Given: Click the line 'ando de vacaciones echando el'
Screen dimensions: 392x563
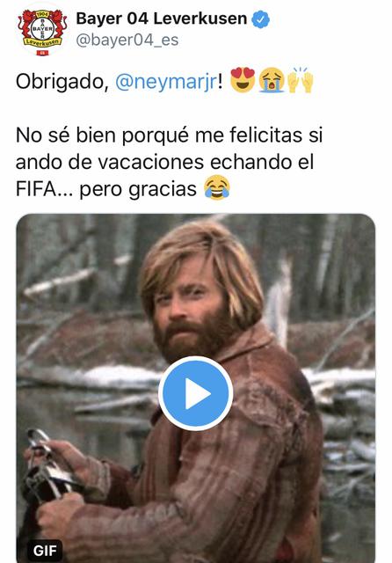Looking at the screenshot, I should click(165, 162).
